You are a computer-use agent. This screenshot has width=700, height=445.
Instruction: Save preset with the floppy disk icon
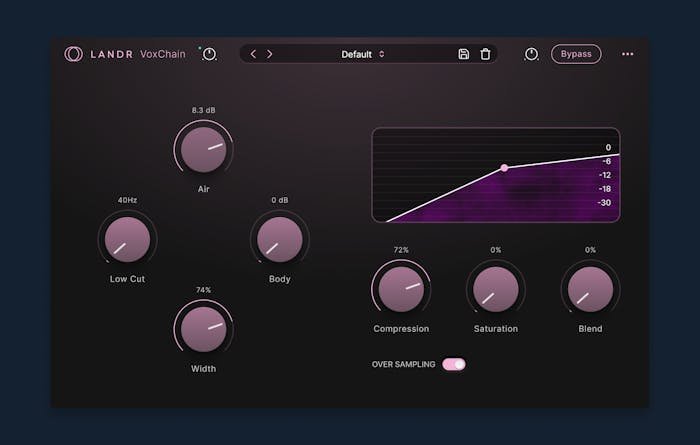463,54
